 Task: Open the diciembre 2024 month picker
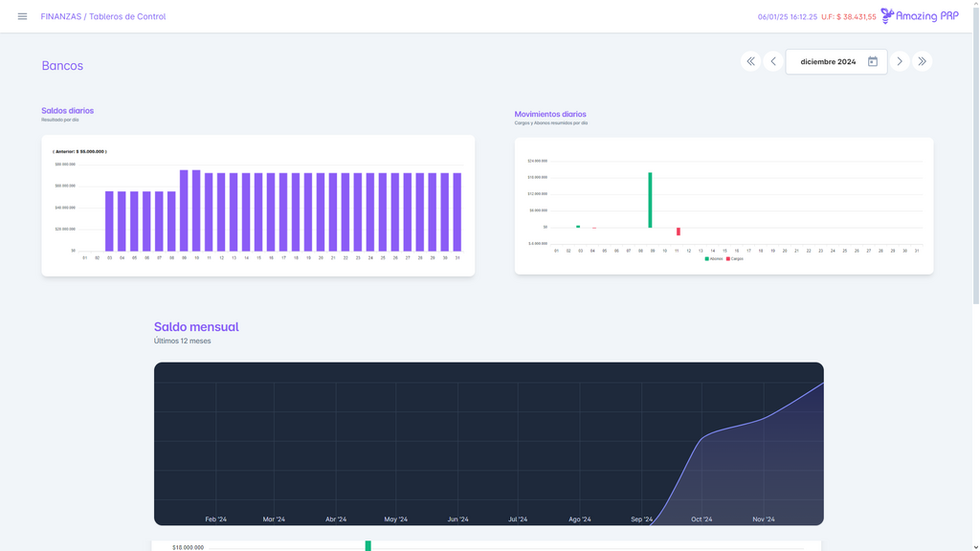[828, 61]
